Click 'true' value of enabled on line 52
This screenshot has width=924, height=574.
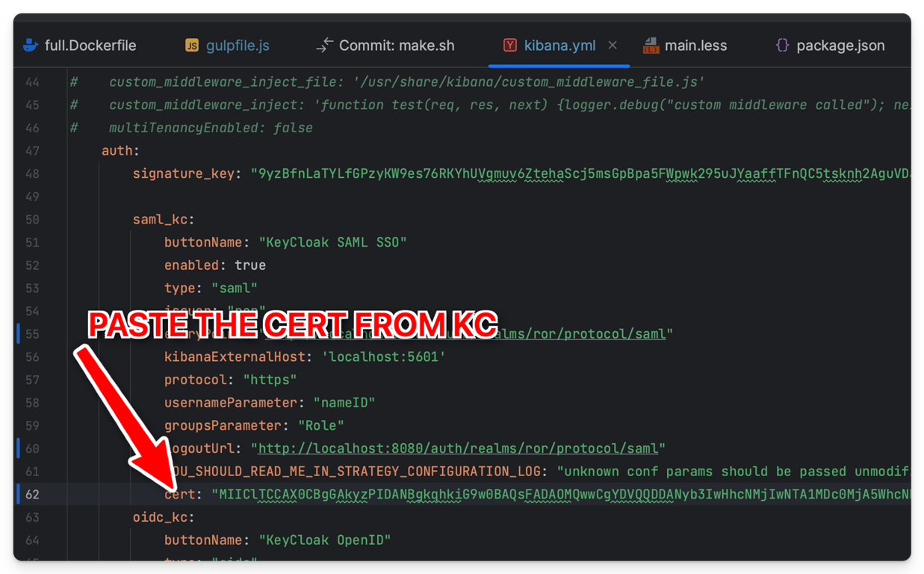pyautogui.click(x=250, y=265)
